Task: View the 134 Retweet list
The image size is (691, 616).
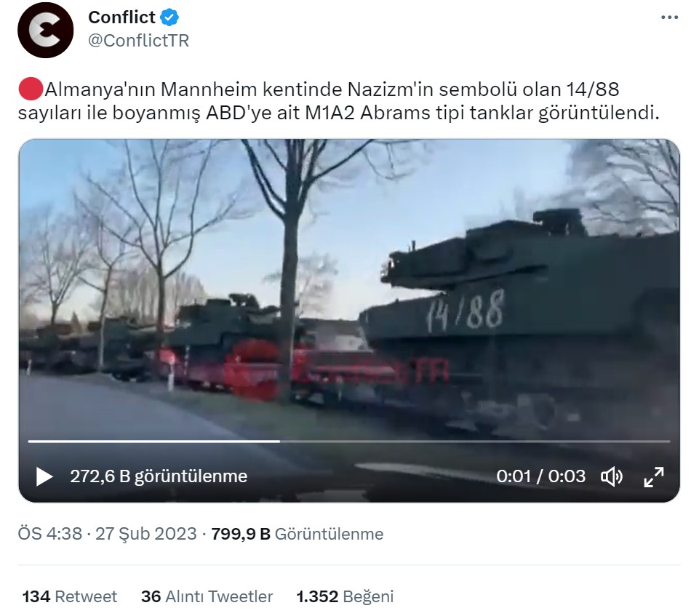Action: click(70, 596)
